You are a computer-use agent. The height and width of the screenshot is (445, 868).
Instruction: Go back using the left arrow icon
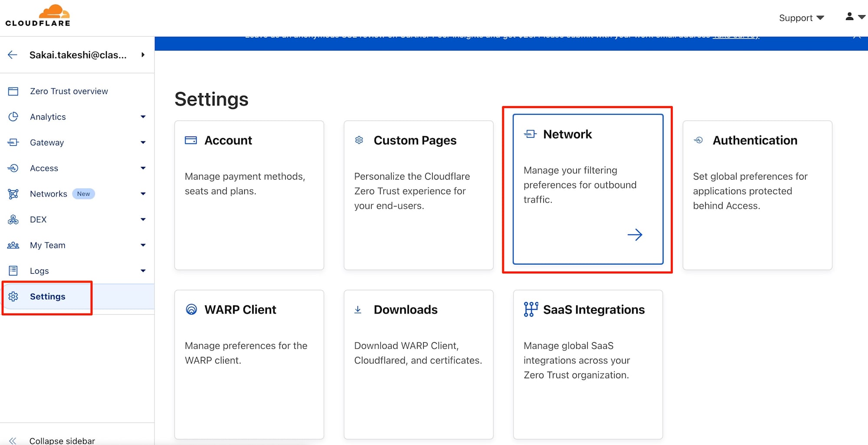point(13,55)
